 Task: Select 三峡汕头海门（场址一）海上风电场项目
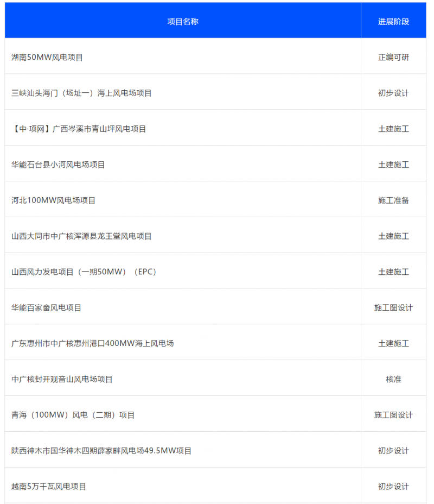click(81, 93)
